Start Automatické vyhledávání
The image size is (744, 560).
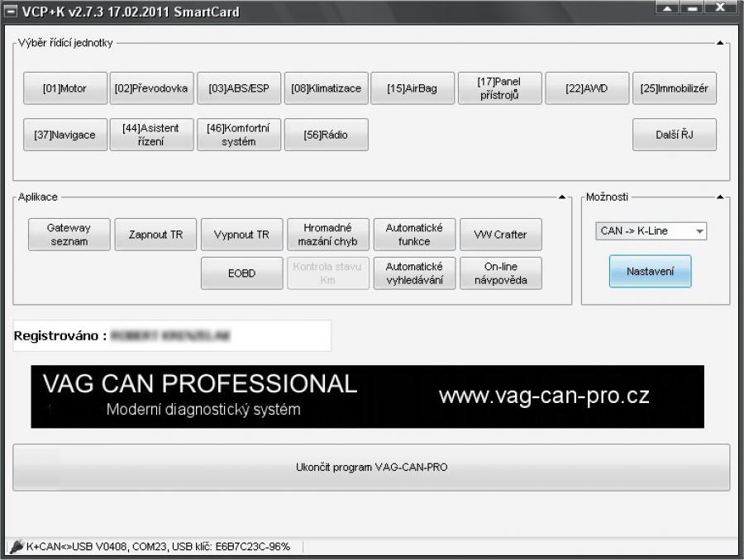tap(415, 273)
